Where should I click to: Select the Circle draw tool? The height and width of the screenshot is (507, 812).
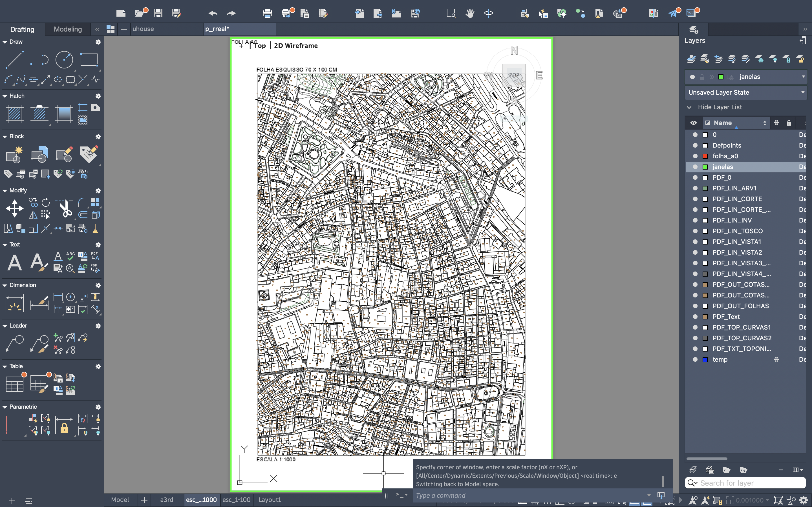click(x=64, y=60)
